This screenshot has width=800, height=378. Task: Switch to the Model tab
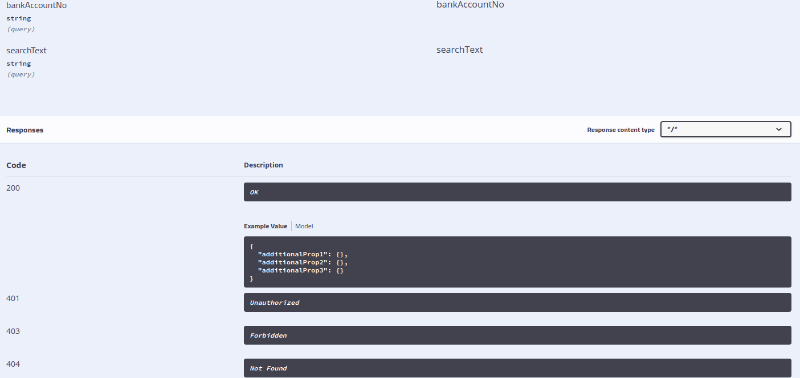(304, 226)
